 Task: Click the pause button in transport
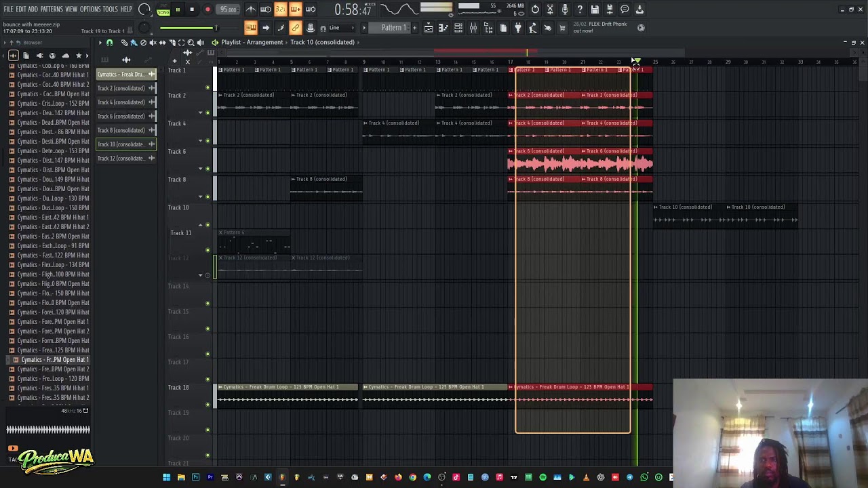[178, 9]
